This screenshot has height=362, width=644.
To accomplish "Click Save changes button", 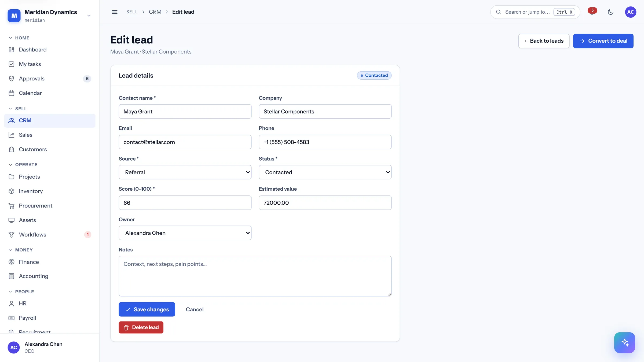I will point(147,309).
